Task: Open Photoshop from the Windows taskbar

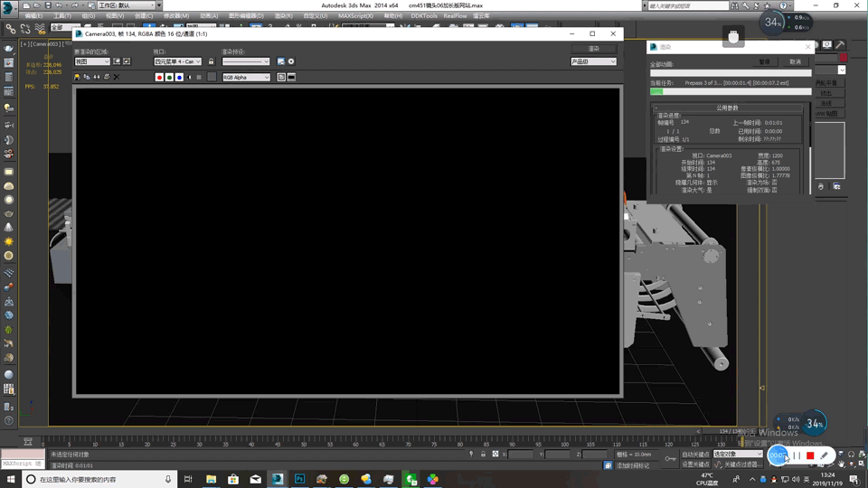Action: tap(299, 479)
